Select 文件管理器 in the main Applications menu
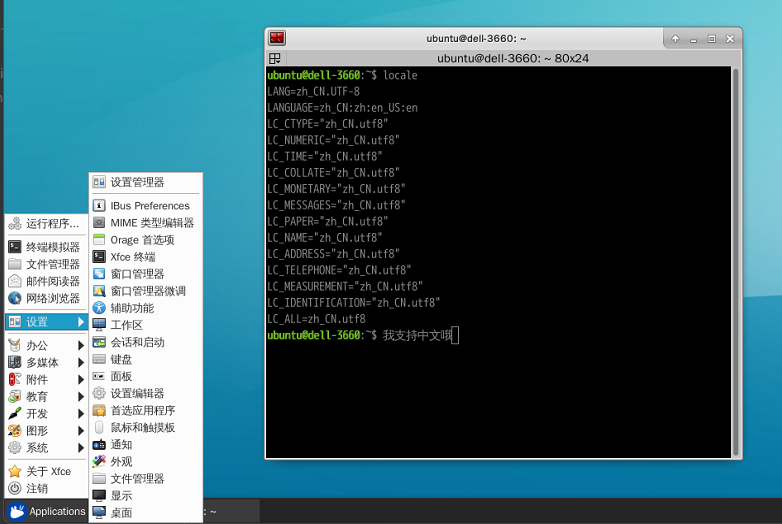This screenshot has height=524, width=782. click(x=46, y=264)
